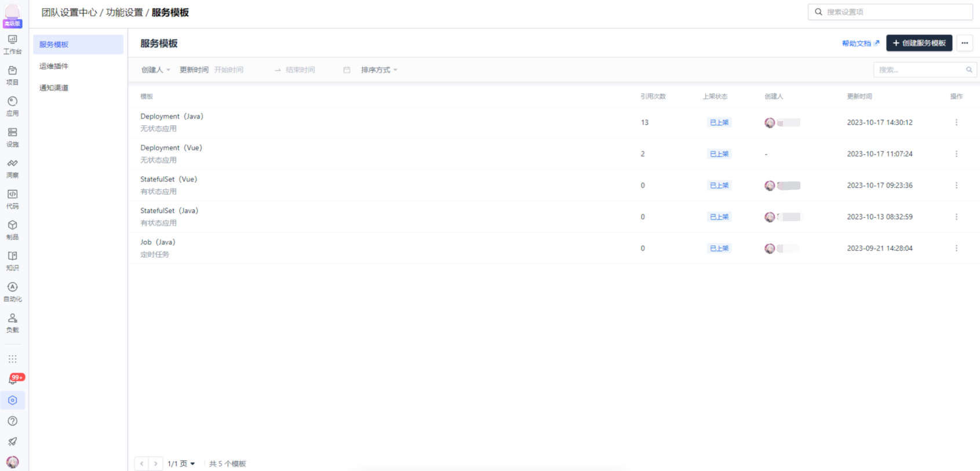Image resolution: width=980 pixels, height=471 pixels.
Task: Open the calendar icon in date filter
Action: tap(347, 70)
